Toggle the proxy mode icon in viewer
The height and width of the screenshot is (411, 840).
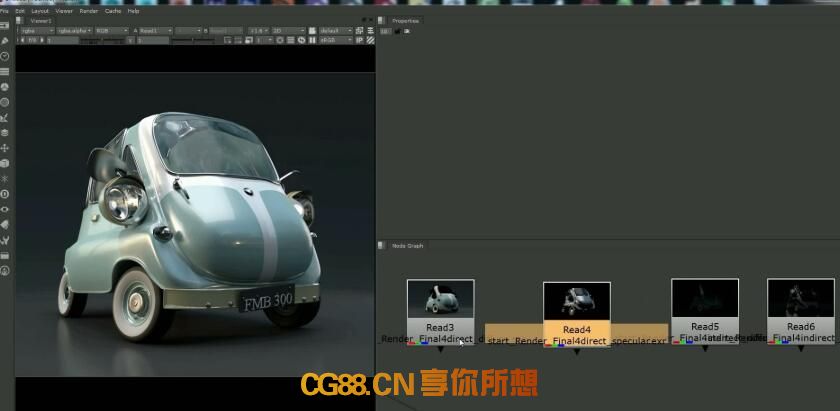point(249,40)
